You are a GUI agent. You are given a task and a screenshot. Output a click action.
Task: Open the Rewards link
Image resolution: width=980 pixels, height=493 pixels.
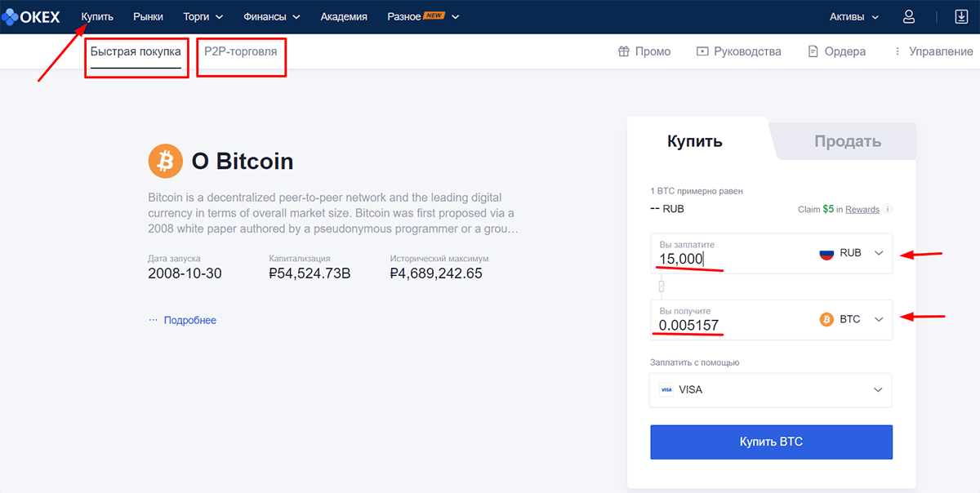coord(862,210)
